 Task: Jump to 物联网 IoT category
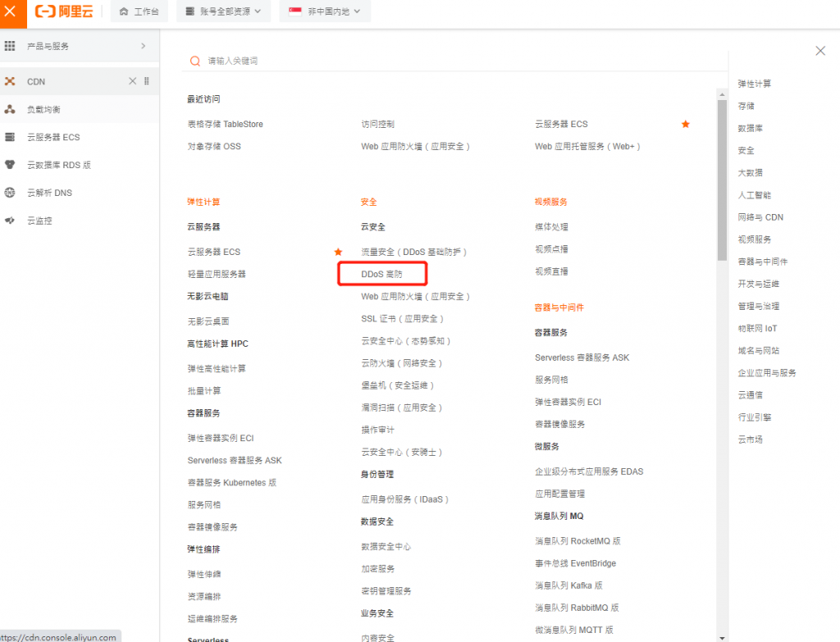click(x=757, y=328)
